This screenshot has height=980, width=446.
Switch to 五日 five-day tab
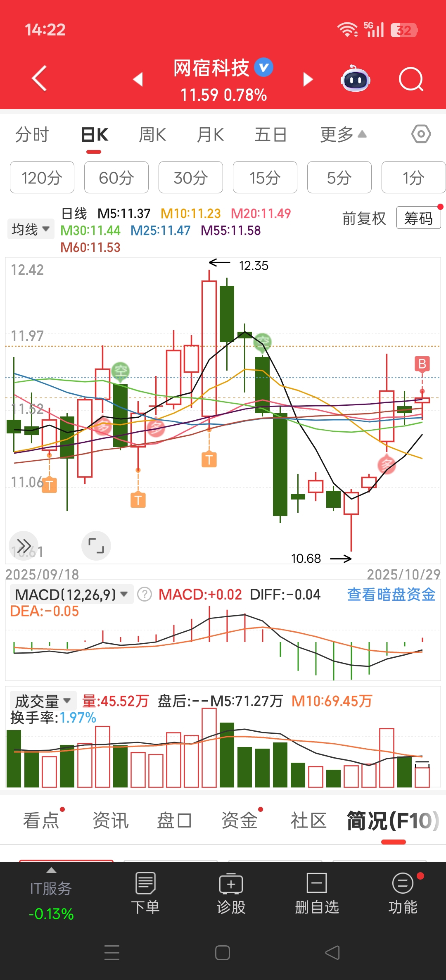(x=270, y=135)
